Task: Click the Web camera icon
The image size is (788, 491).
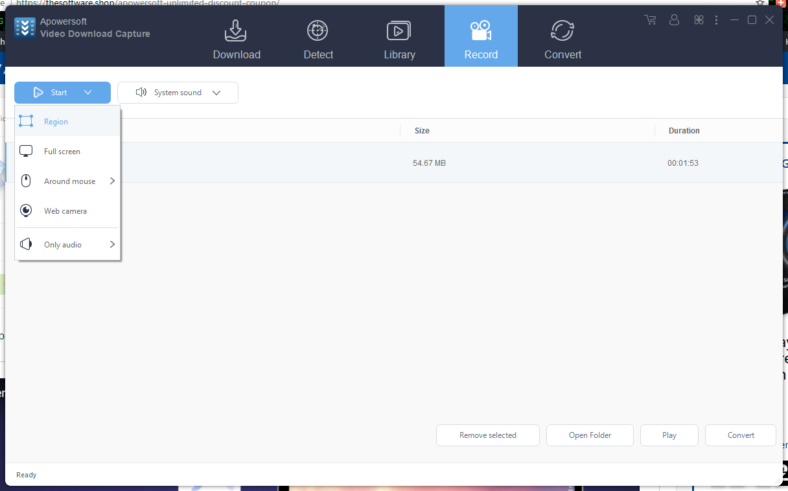Action: coord(26,211)
